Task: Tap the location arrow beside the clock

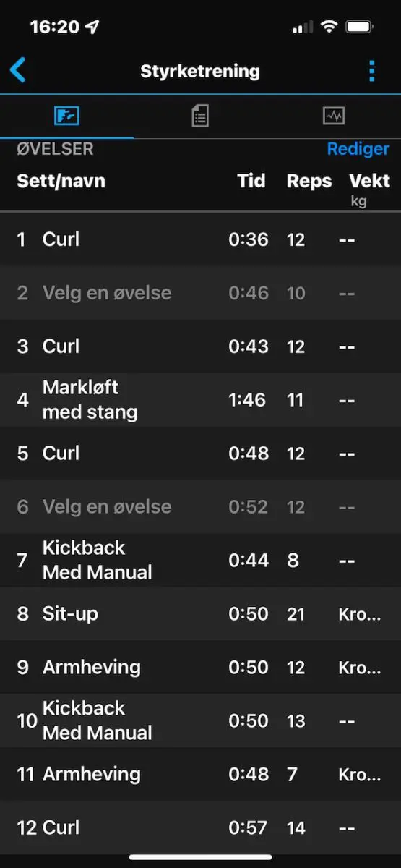Action: tap(92, 27)
